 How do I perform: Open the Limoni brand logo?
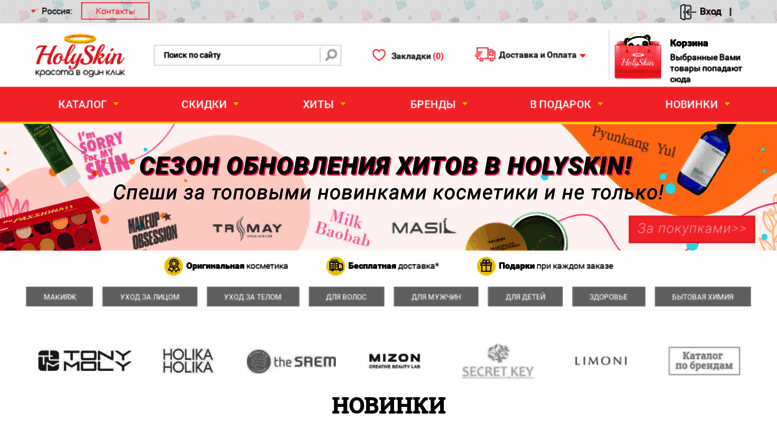pos(601,361)
